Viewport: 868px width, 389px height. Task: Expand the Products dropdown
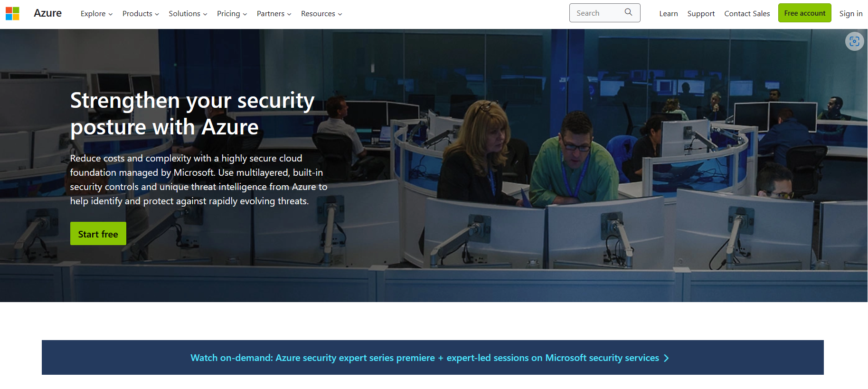141,14
